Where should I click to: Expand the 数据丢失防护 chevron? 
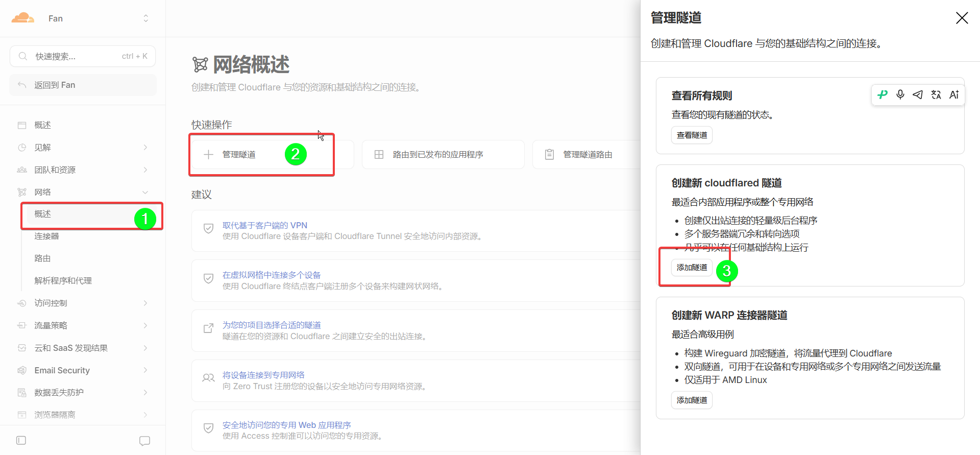[145, 393]
